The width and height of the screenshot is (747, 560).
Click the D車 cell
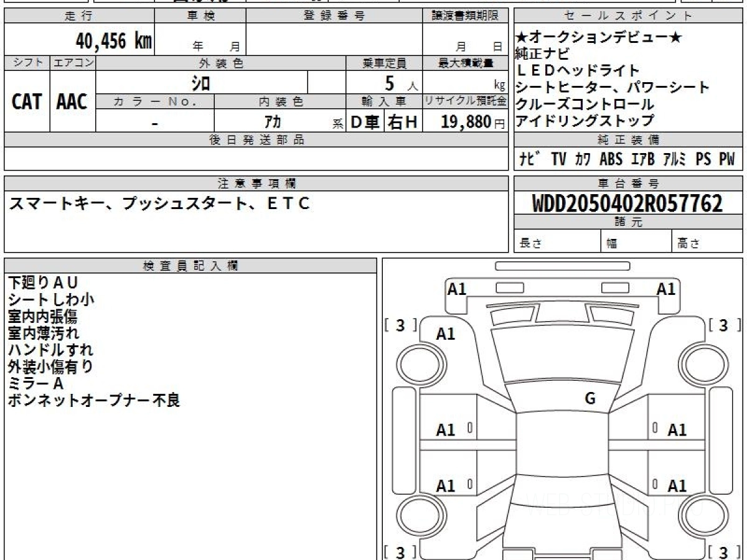365,122
